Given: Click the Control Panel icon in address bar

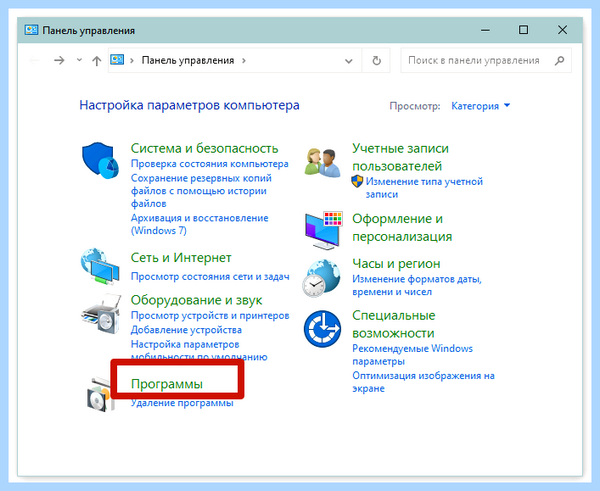Looking at the screenshot, I should click(x=117, y=60).
